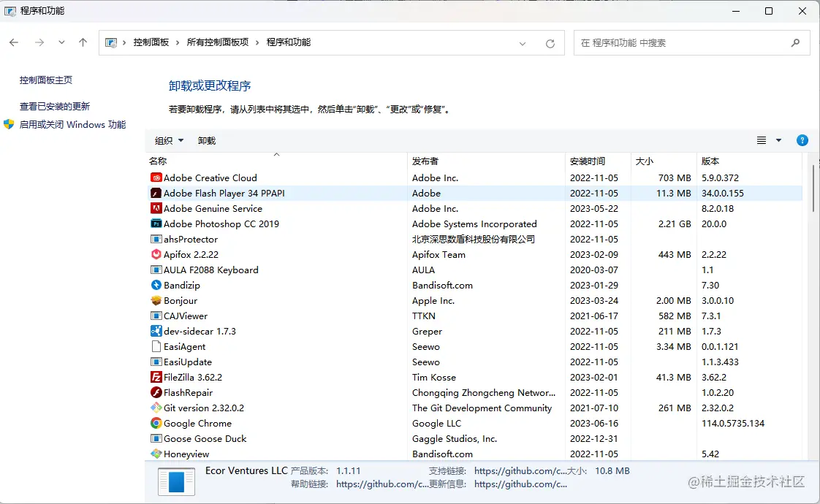Navigate to 所有控制面板项 breadcrumb
This screenshot has width=820, height=504.
click(x=218, y=42)
